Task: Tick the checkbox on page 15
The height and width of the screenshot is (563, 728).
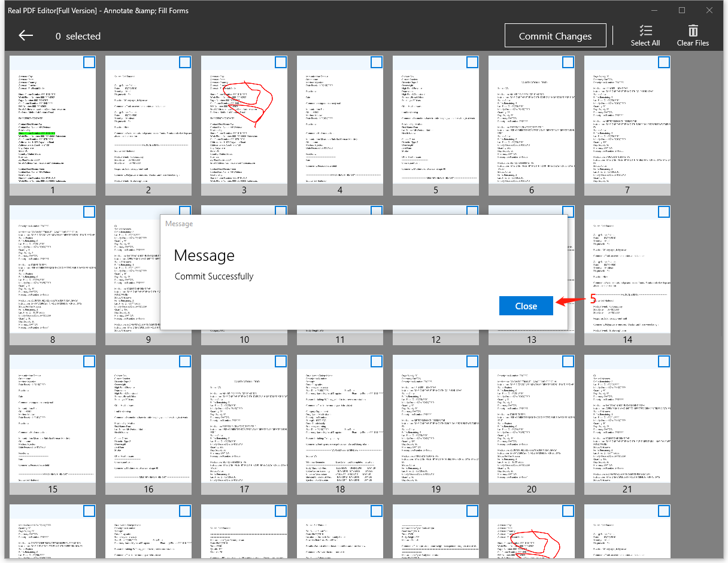Action: [x=89, y=361]
